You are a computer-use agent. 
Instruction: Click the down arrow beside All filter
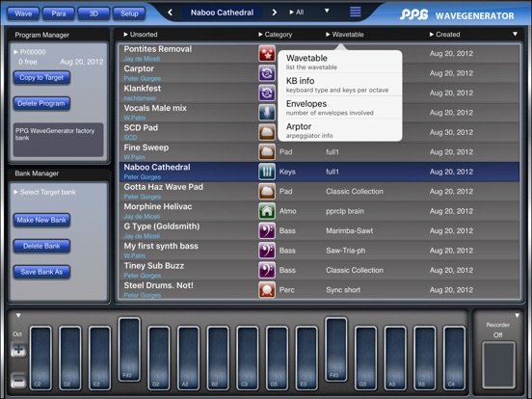coord(327,11)
